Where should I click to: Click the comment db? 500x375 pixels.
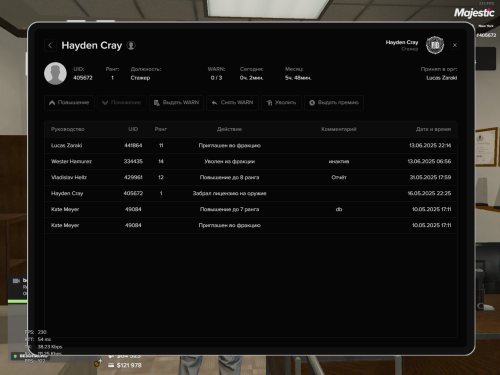[339, 209]
